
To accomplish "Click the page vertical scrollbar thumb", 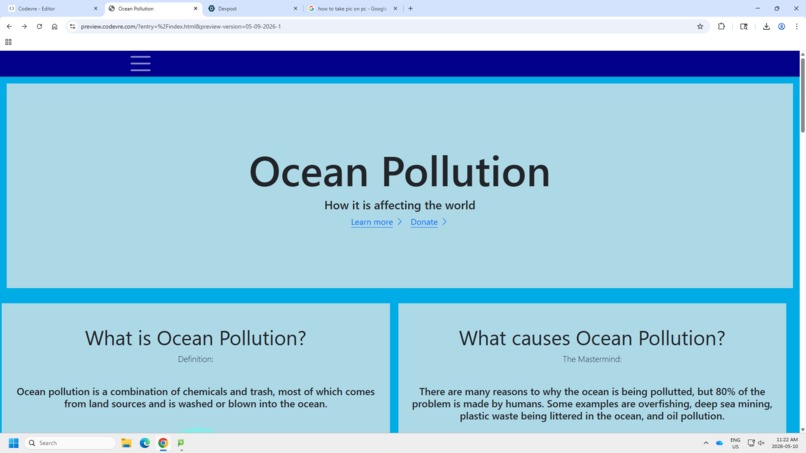I will coord(802,95).
